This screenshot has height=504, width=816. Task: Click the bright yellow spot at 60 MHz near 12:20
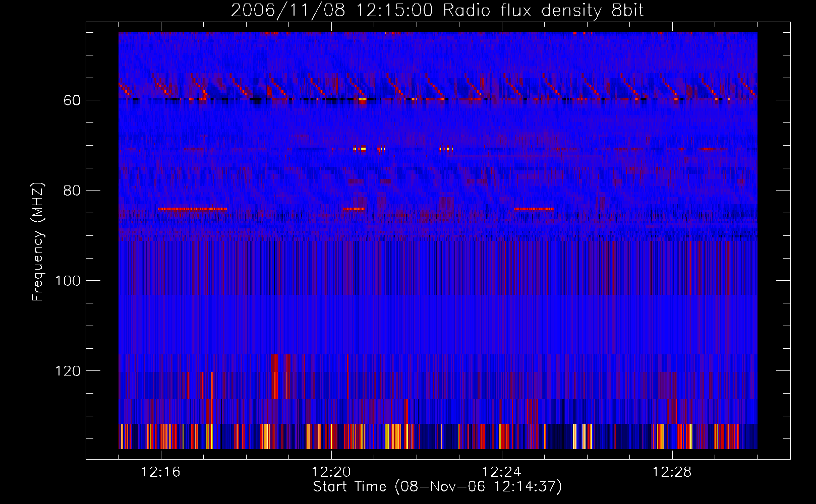(x=363, y=99)
